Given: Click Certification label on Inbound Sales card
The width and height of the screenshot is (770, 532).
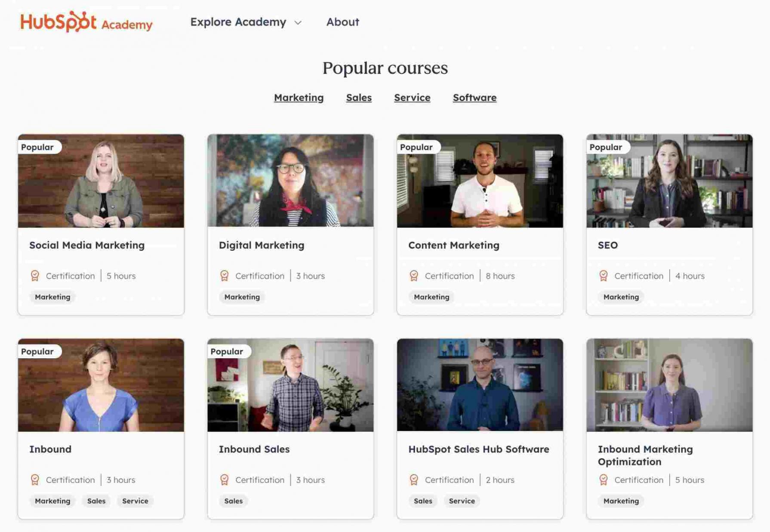Looking at the screenshot, I should coord(260,480).
